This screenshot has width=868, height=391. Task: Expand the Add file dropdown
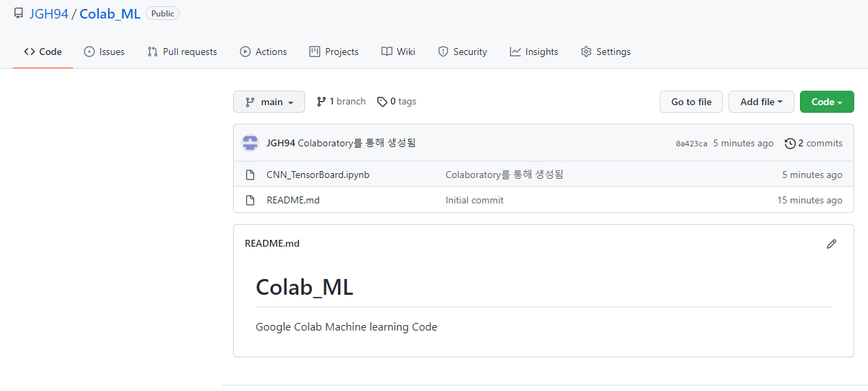coord(761,102)
